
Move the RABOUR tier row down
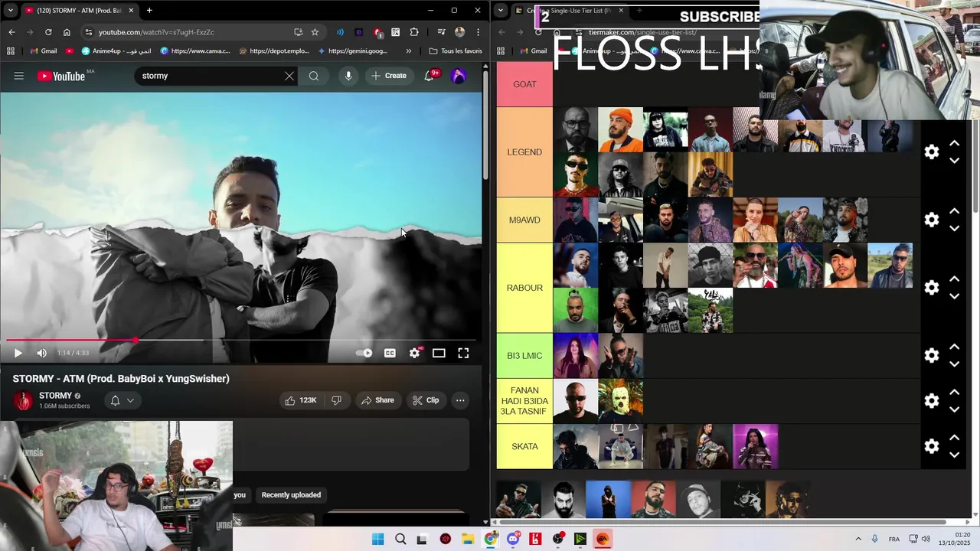coord(955,296)
